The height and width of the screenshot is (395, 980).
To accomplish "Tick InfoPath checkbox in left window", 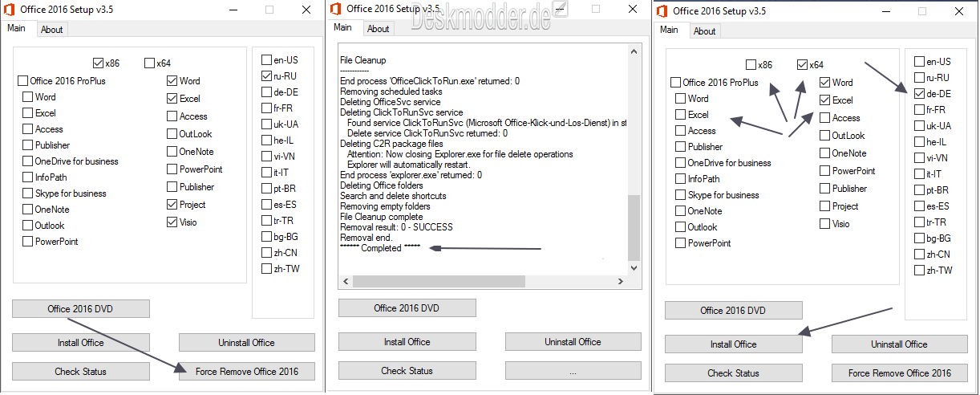I will coord(28,177).
